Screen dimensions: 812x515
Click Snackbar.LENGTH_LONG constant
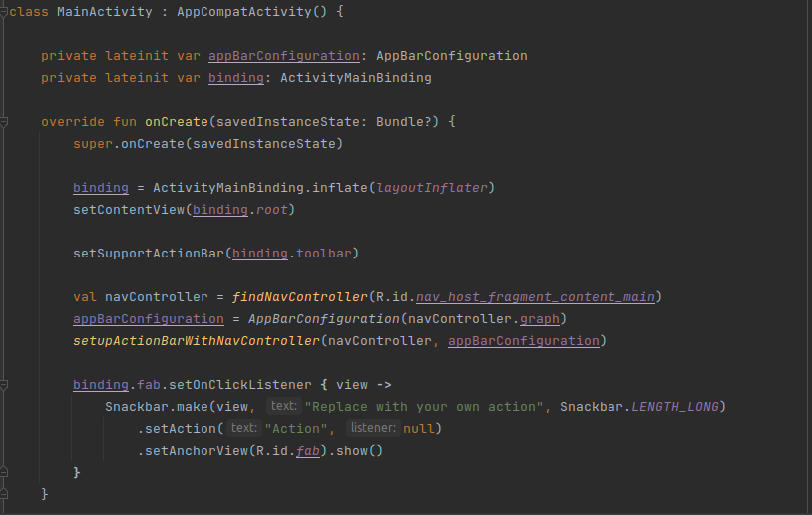coord(676,406)
